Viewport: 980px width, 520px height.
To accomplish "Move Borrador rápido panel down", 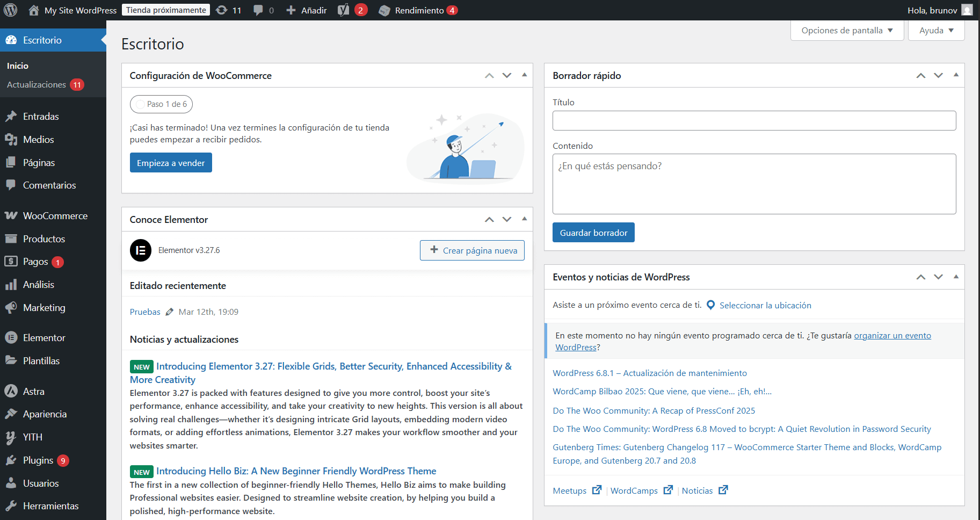I will coord(939,76).
